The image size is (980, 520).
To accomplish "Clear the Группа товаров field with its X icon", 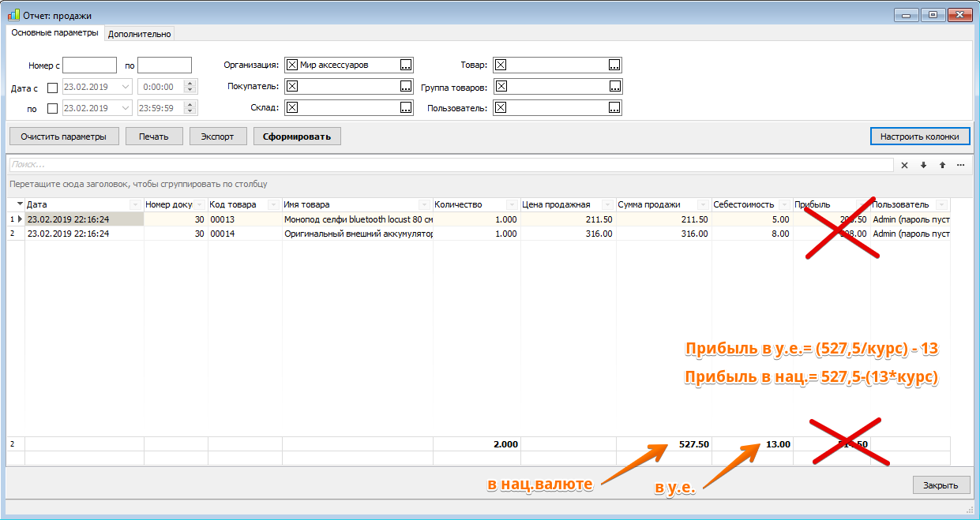I will coord(501,86).
